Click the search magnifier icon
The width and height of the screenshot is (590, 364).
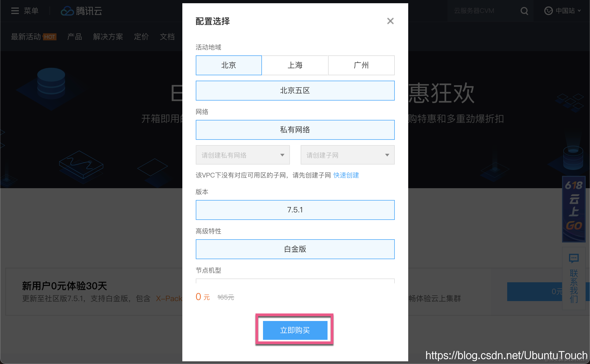point(524,11)
